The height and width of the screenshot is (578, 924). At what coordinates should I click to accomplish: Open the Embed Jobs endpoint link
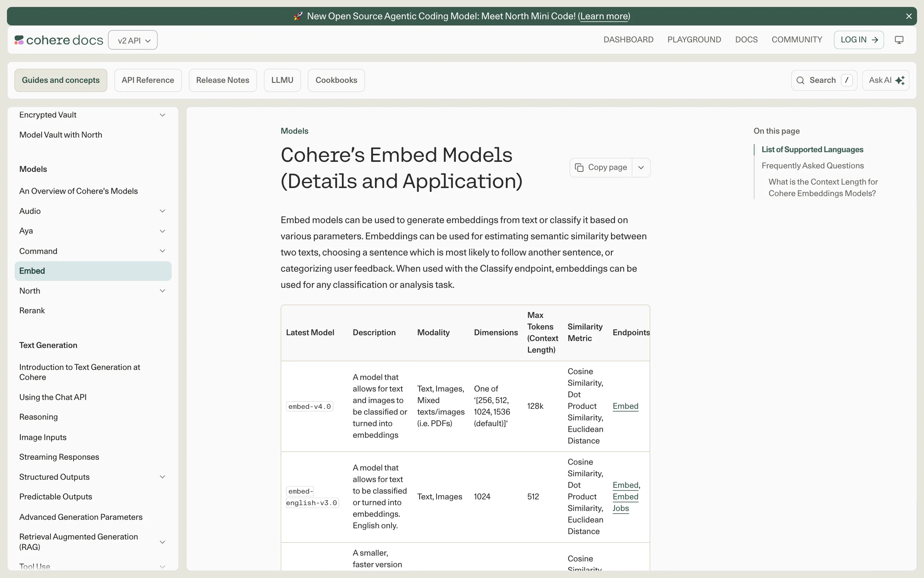tap(625, 502)
